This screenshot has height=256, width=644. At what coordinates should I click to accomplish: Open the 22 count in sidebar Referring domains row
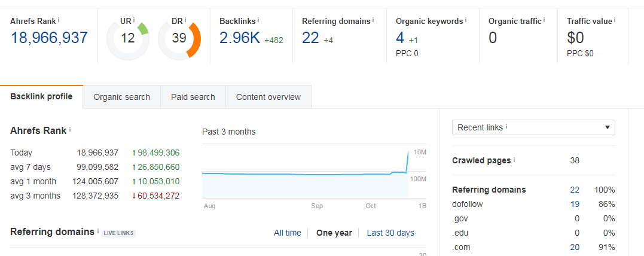[x=575, y=190]
